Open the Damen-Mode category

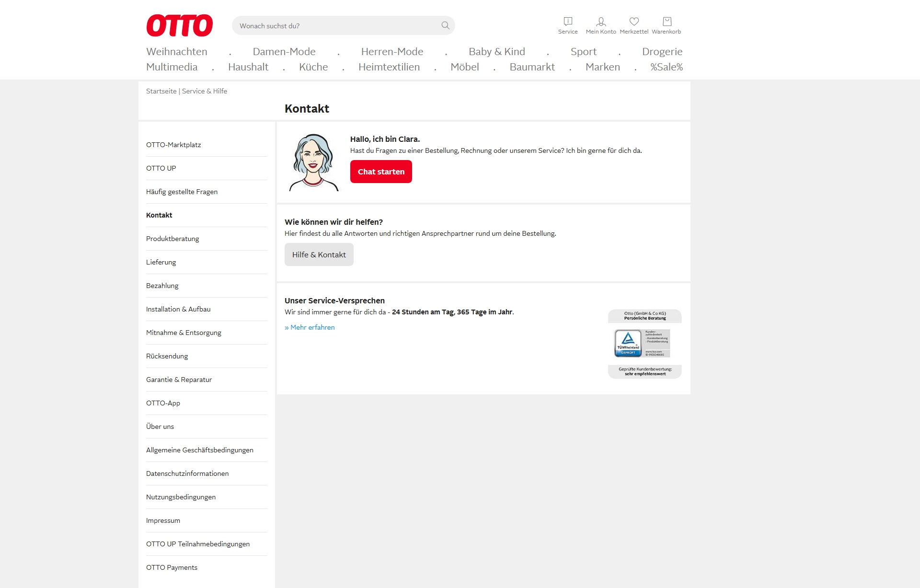point(284,52)
